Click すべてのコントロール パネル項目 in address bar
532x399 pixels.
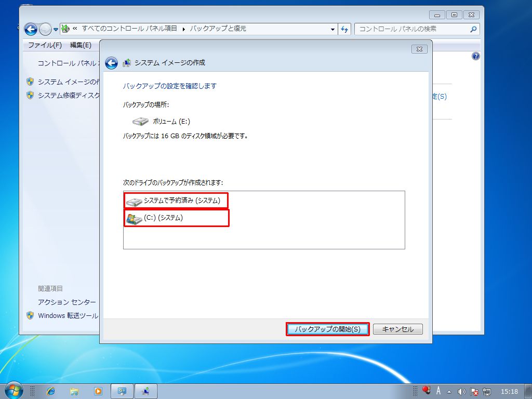point(129,29)
